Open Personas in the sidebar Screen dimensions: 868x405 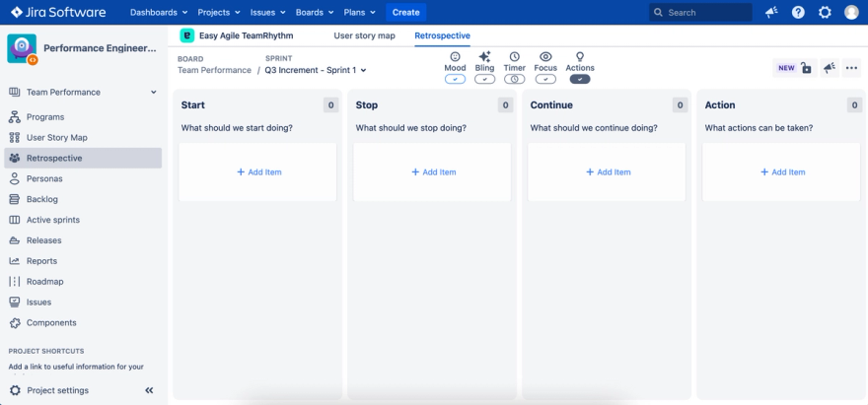pyautogui.click(x=83, y=178)
